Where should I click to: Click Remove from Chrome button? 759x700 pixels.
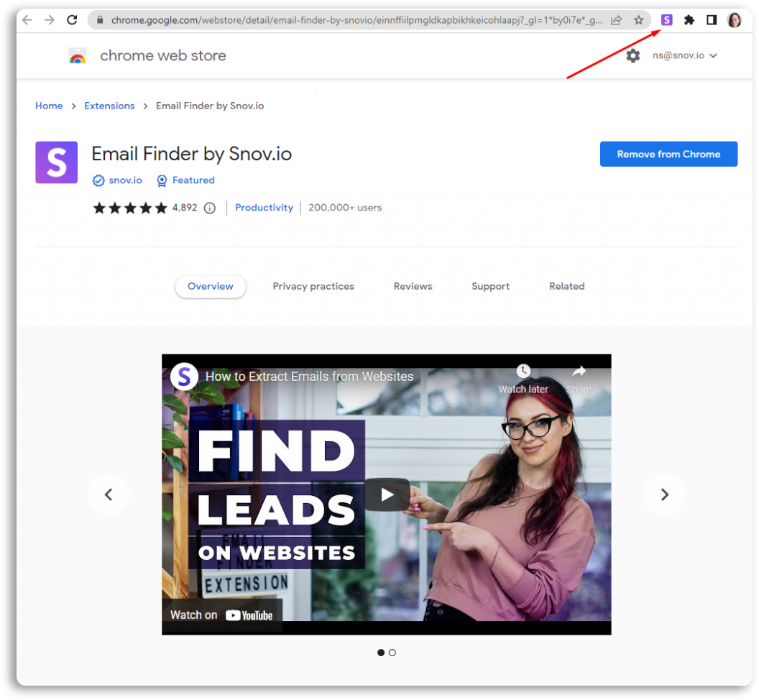pyautogui.click(x=668, y=154)
